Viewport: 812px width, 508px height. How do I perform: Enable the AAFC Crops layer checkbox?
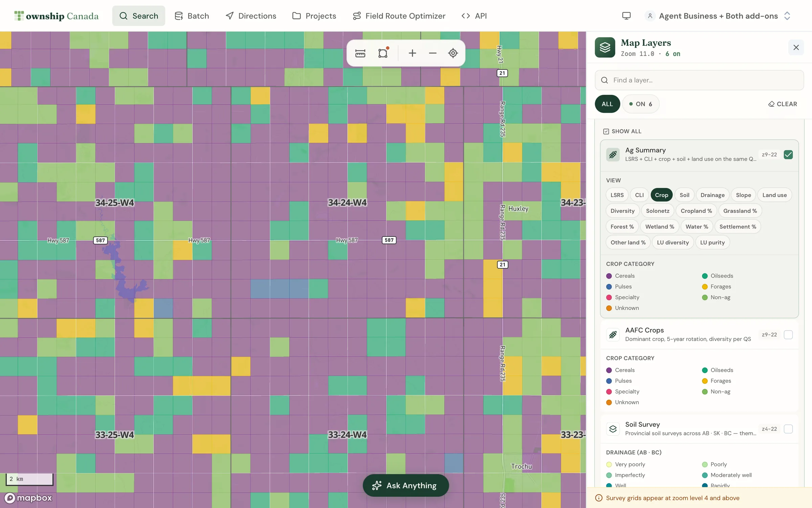788,335
